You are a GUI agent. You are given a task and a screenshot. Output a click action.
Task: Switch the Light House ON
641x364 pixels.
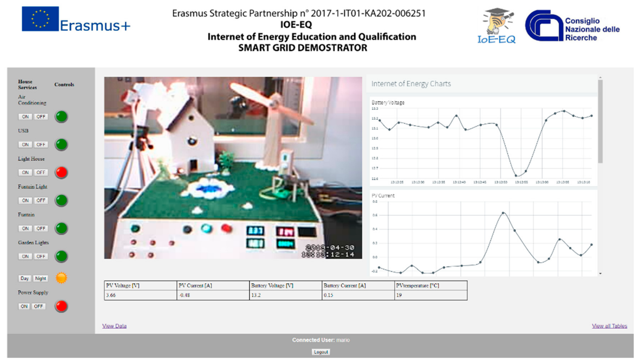(25, 173)
